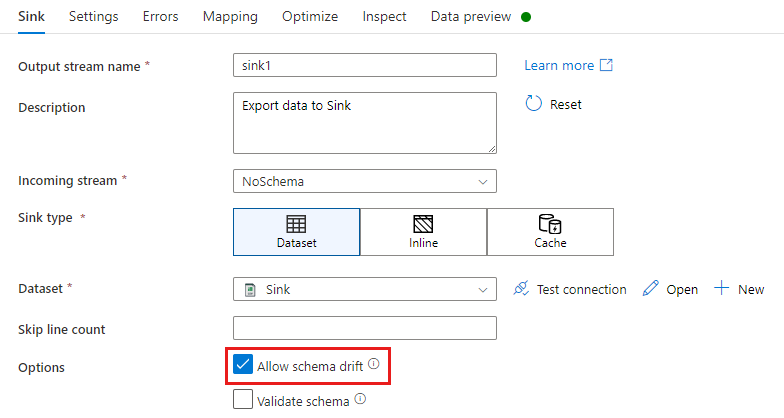Screen dimensions: 784x418
Task: Click the New plus icon
Action: tap(722, 288)
